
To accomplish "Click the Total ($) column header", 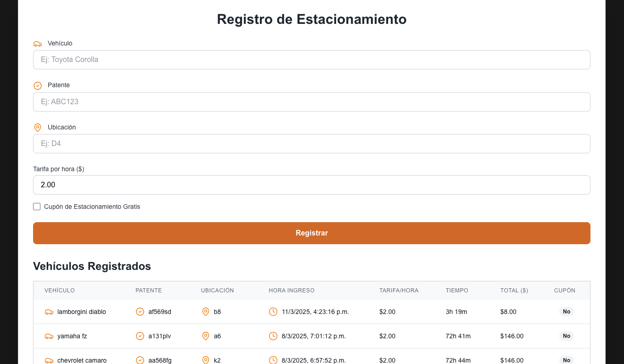I will point(514,291).
